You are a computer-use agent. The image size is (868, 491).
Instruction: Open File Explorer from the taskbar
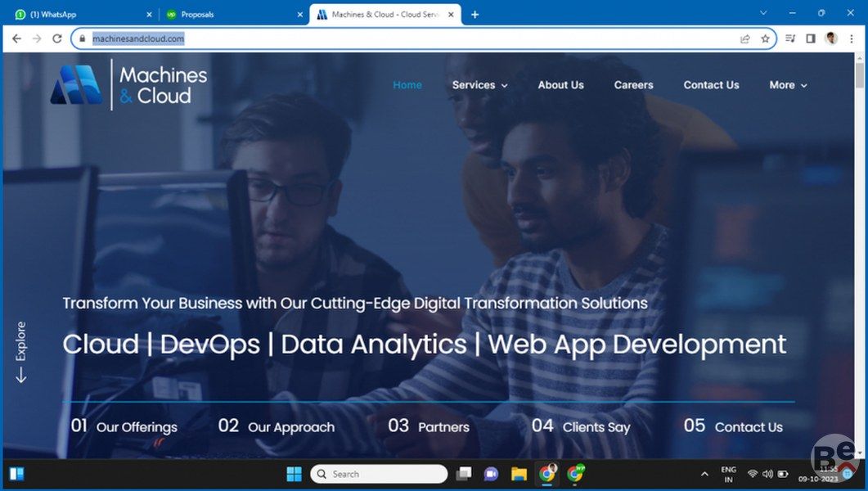coord(519,474)
